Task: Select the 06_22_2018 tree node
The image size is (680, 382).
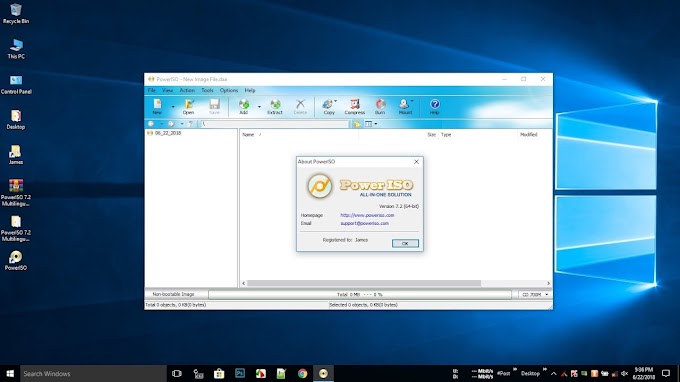Action: [168, 133]
